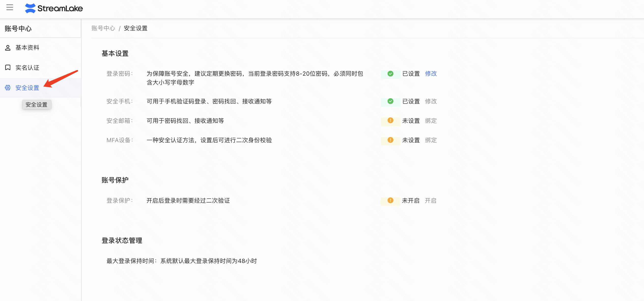Screen dimensions: 644x301
Task: Go to 账号中心 breadcrumb link
Action: click(103, 28)
